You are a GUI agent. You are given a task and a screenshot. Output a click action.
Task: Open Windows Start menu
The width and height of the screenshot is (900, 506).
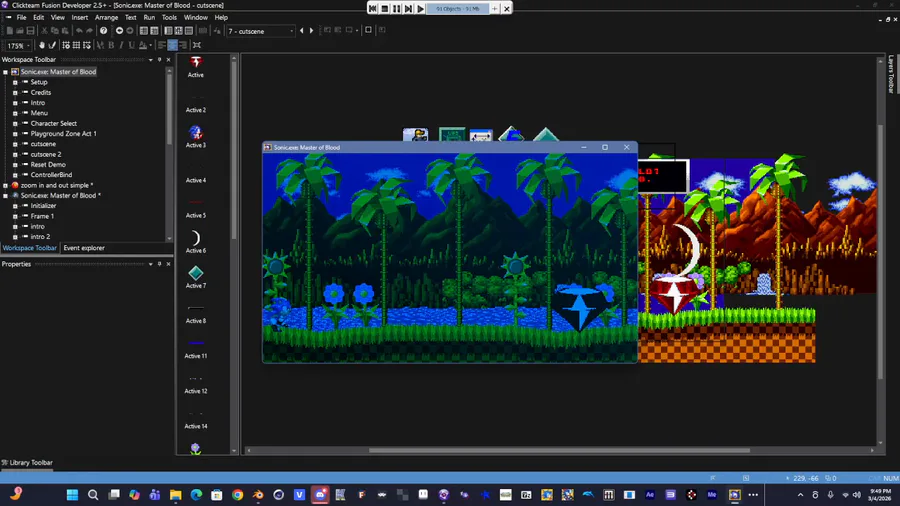click(x=72, y=495)
